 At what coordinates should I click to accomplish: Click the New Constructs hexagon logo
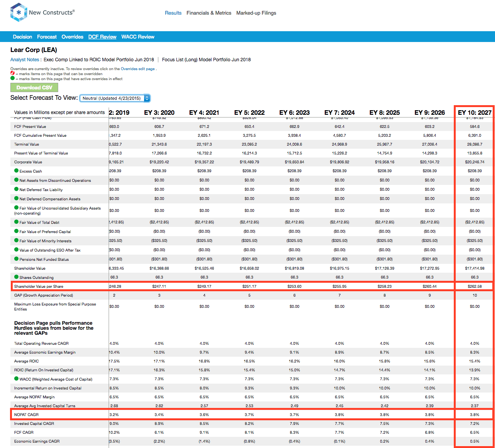[x=18, y=12]
